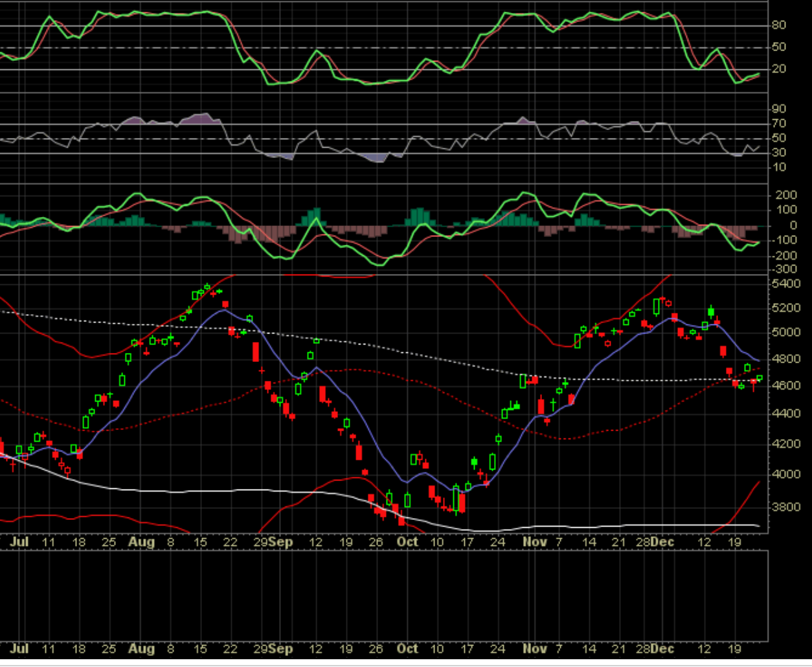The image size is (812, 667).
Task: Click the 0 label on MACD scale
Action: (793, 225)
